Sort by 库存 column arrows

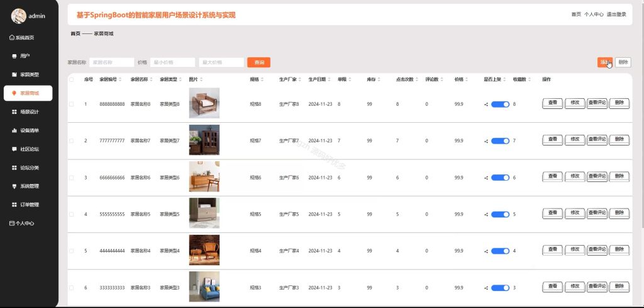[379, 79]
